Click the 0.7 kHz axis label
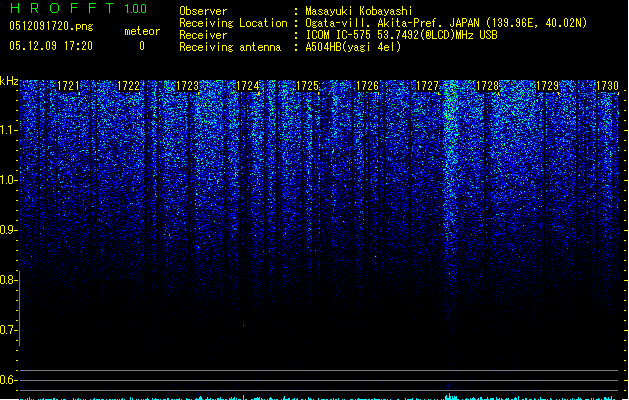 (x=8, y=330)
